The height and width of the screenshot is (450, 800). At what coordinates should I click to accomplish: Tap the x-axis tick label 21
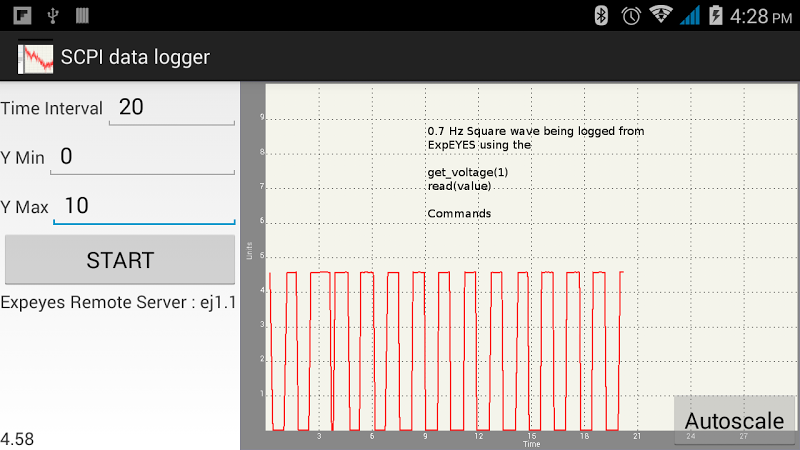[637, 436]
